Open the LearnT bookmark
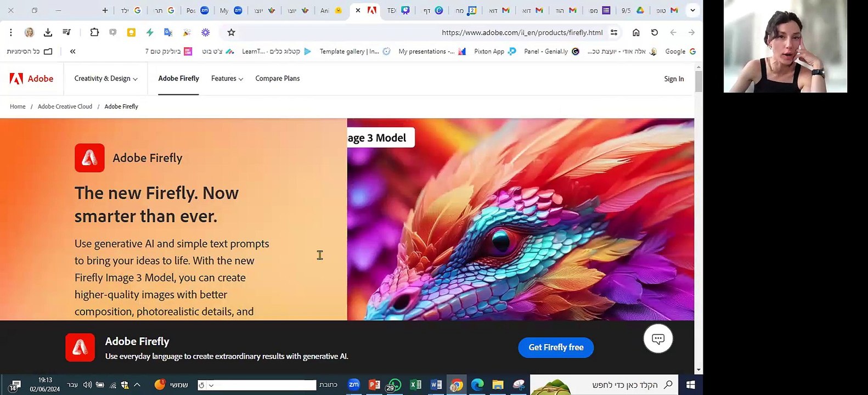The height and width of the screenshot is (395, 868). tap(277, 51)
